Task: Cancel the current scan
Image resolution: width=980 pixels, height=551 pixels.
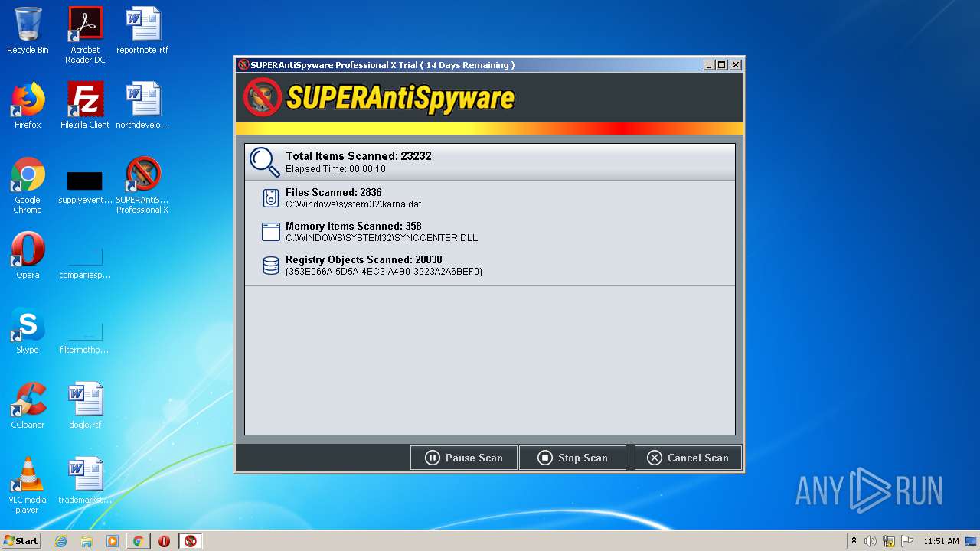Action: [x=688, y=458]
